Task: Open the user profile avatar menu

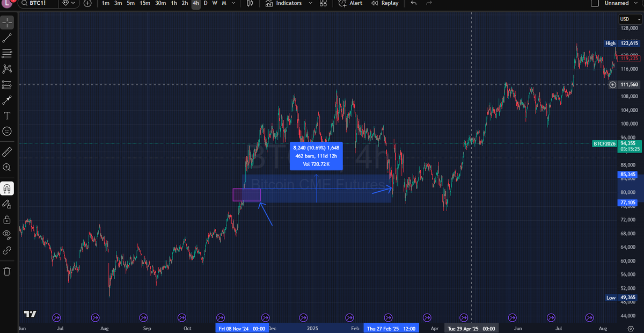Action: click(x=7, y=3)
